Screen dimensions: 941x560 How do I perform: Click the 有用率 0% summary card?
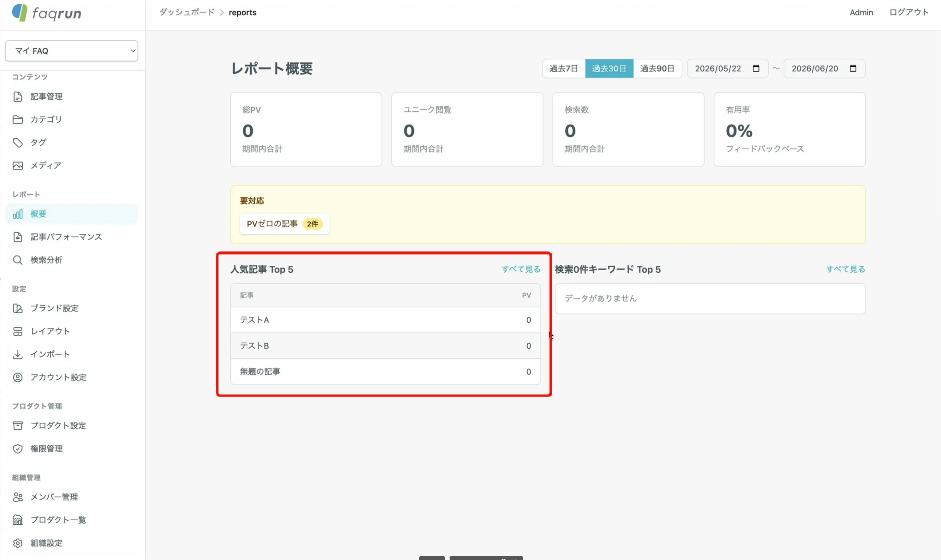click(790, 129)
